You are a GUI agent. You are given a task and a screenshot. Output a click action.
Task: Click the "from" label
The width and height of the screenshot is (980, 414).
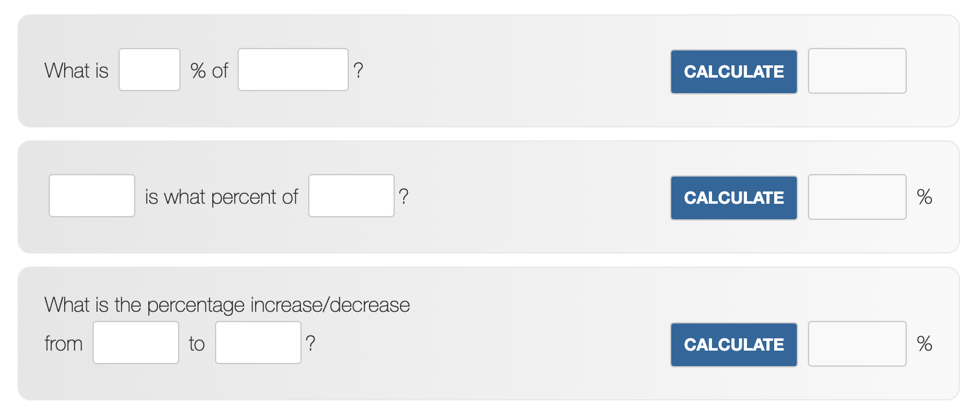coord(63,343)
